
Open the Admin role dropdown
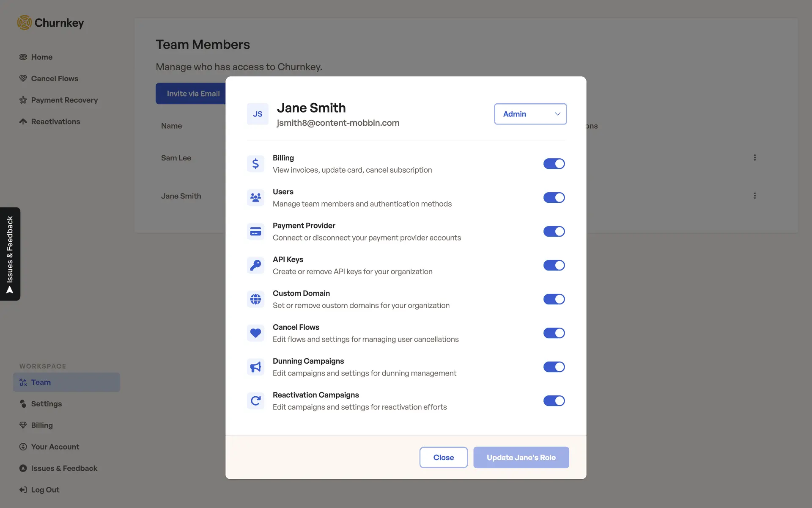coord(530,114)
